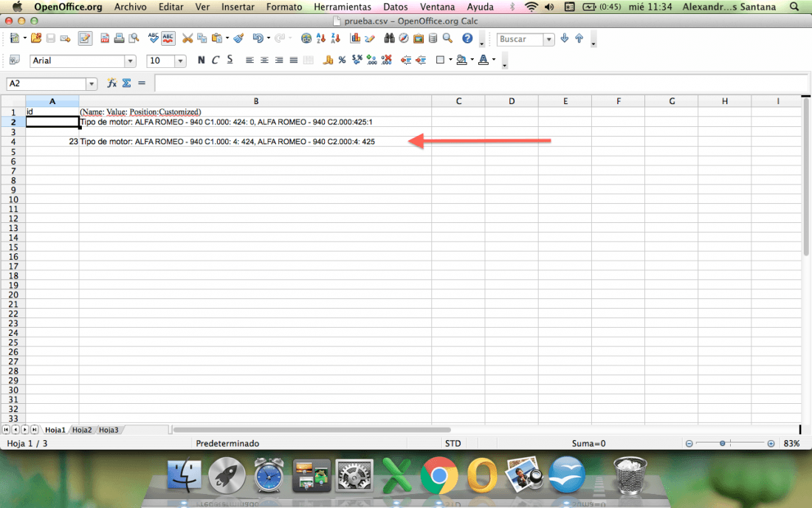Image resolution: width=812 pixels, height=508 pixels.
Task: Expand the paste options arrow
Action: coord(227,38)
